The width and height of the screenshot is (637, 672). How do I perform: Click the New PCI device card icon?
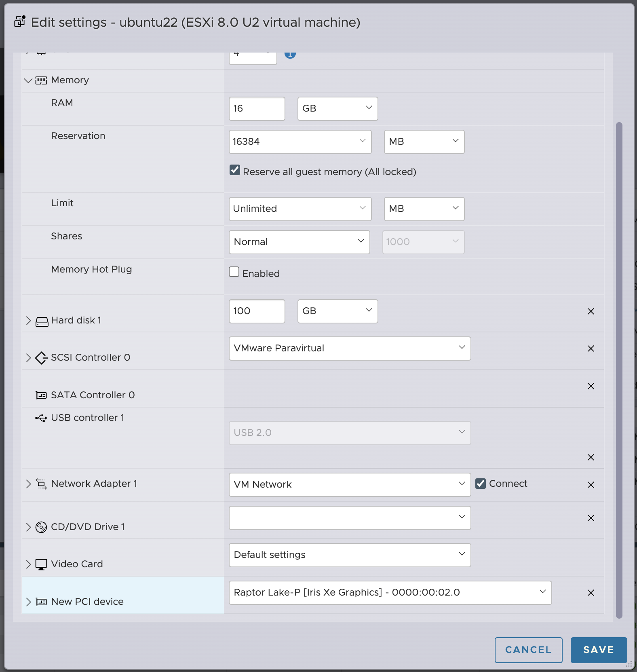point(41,602)
